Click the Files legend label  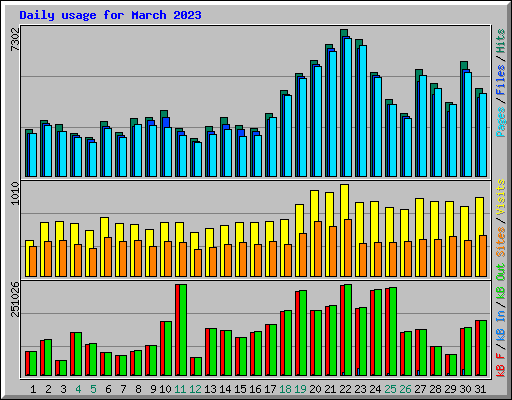(501, 80)
